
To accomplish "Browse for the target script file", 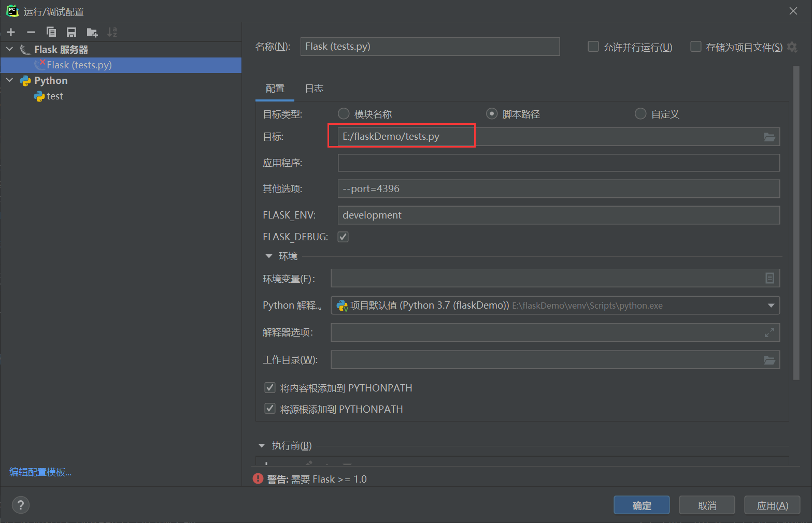I will 770,136.
